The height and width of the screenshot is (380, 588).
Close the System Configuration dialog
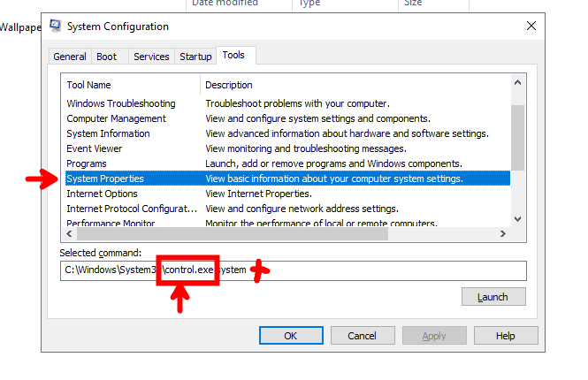pyautogui.click(x=531, y=26)
